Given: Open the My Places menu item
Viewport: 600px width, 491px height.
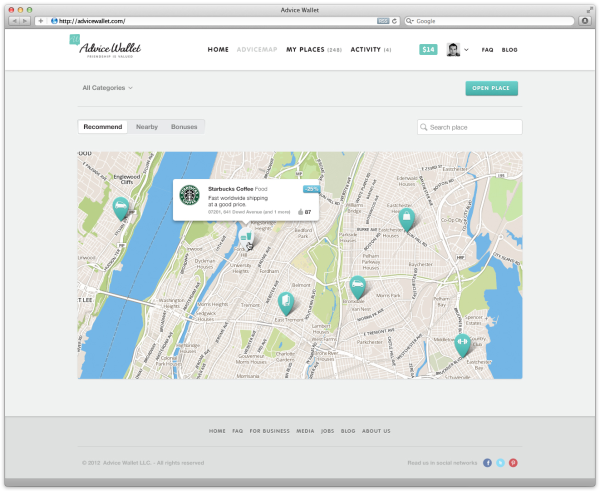Looking at the screenshot, I should point(313,49).
